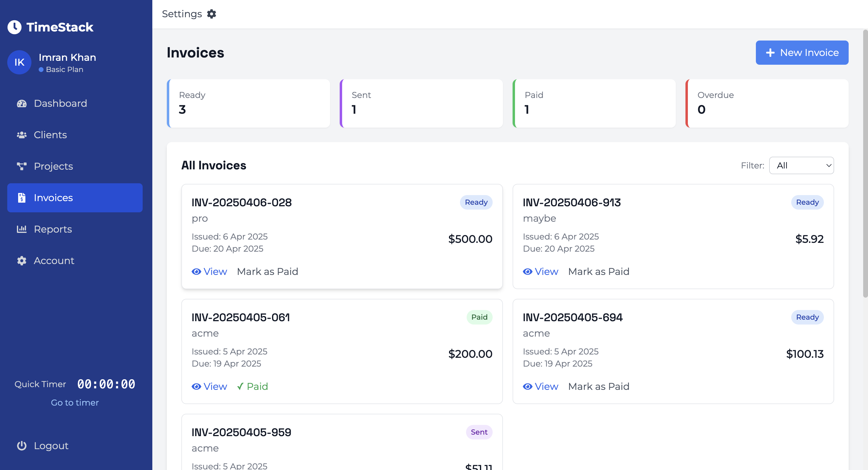Viewport: 868px width, 470px height.
Task: Click the Reports bar chart icon
Action: [x=21, y=229]
